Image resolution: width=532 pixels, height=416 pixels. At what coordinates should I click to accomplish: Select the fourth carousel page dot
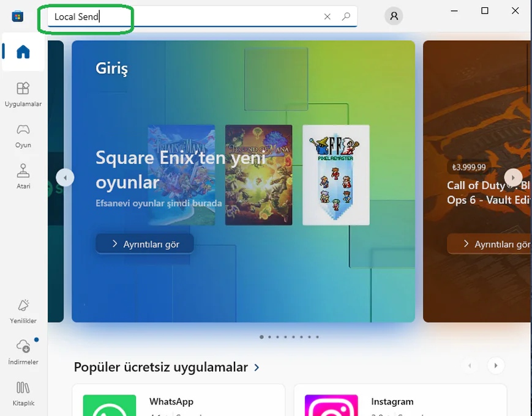pyautogui.click(x=285, y=337)
